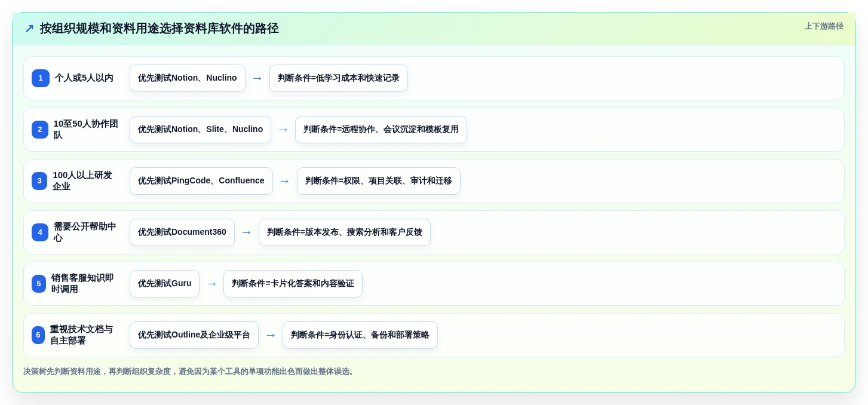Select the 需要公开帮助中心 row label
The height and width of the screenshot is (405, 868).
click(x=85, y=232)
